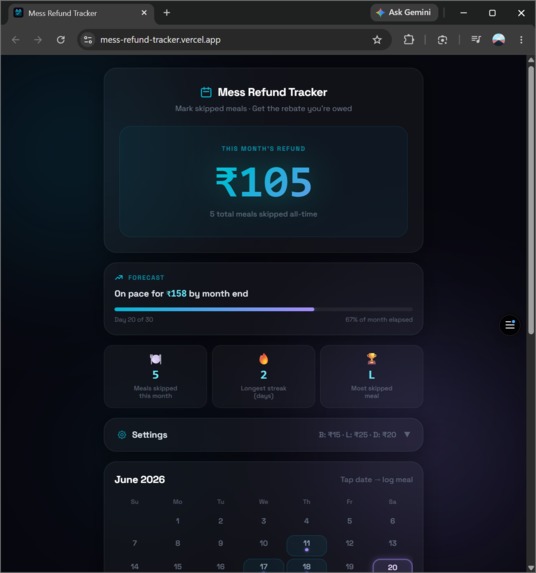This screenshot has height=573, width=536.
Task: Click the June 2026 heading
Action: click(x=140, y=479)
